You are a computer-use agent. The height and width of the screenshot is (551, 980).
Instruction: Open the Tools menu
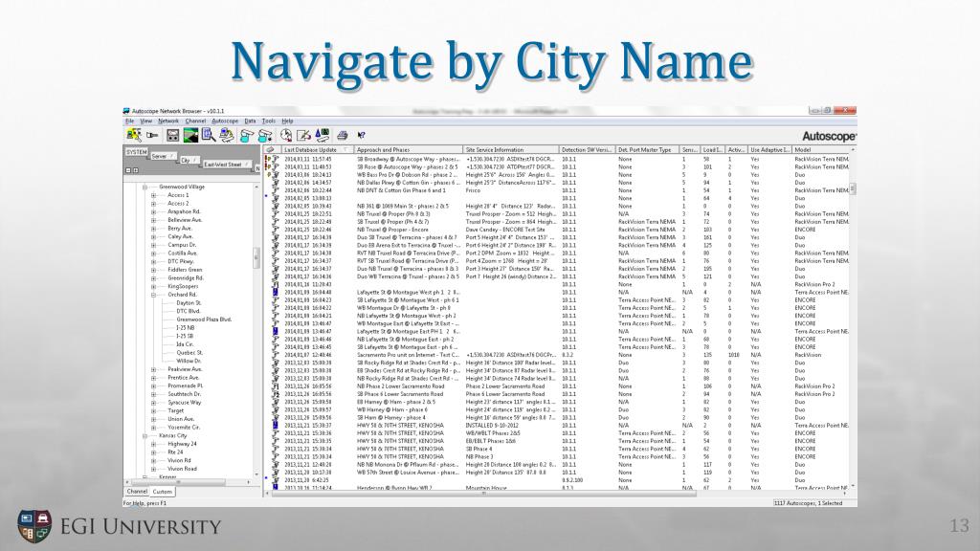[x=269, y=121]
